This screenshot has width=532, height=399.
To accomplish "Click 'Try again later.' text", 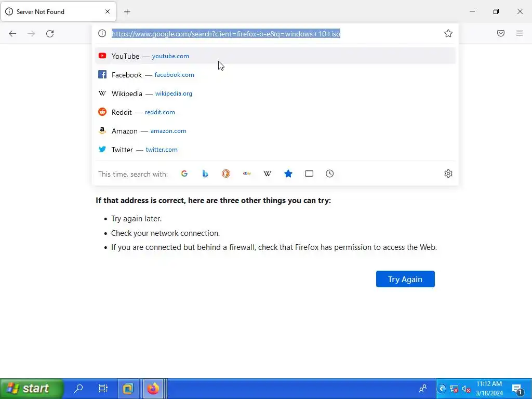I will 137,219.
